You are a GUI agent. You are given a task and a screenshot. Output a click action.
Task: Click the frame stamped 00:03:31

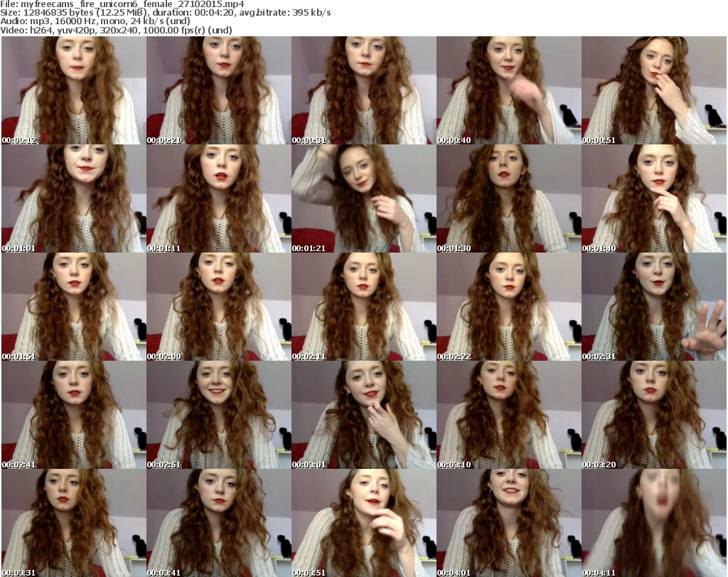click(74, 523)
